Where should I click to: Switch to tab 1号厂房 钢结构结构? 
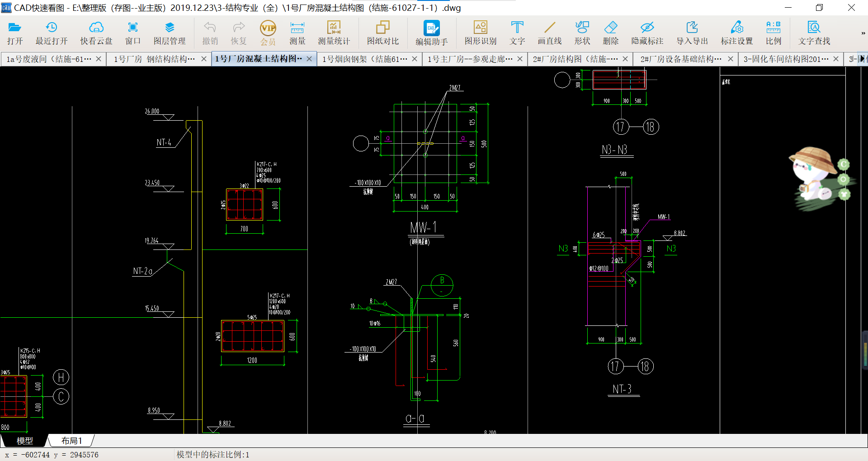click(154, 59)
